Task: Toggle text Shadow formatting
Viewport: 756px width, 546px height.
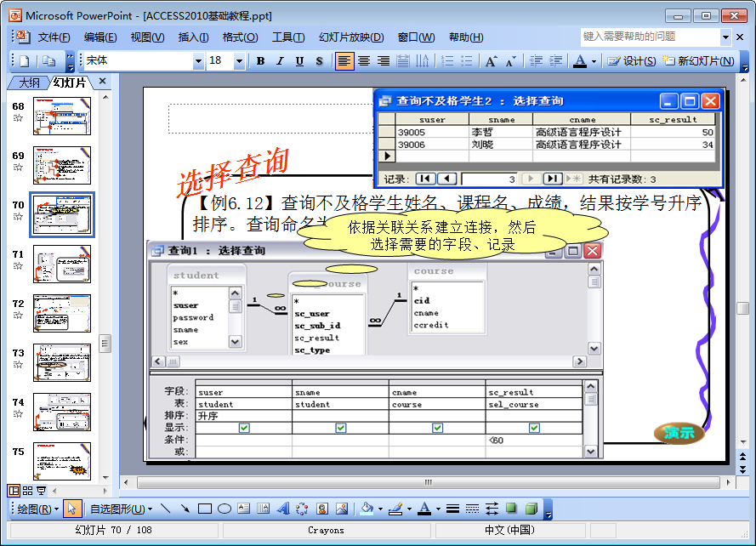Action: 319,61
